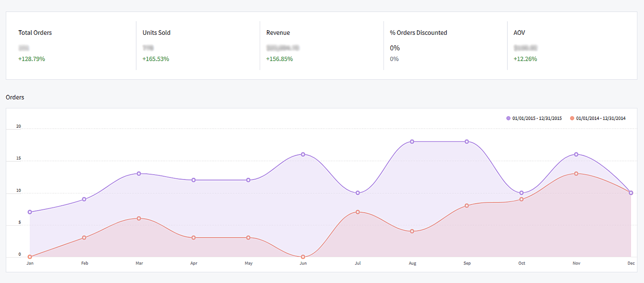Click the purple 2015 data point for Mar

click(x=139, y=173)
